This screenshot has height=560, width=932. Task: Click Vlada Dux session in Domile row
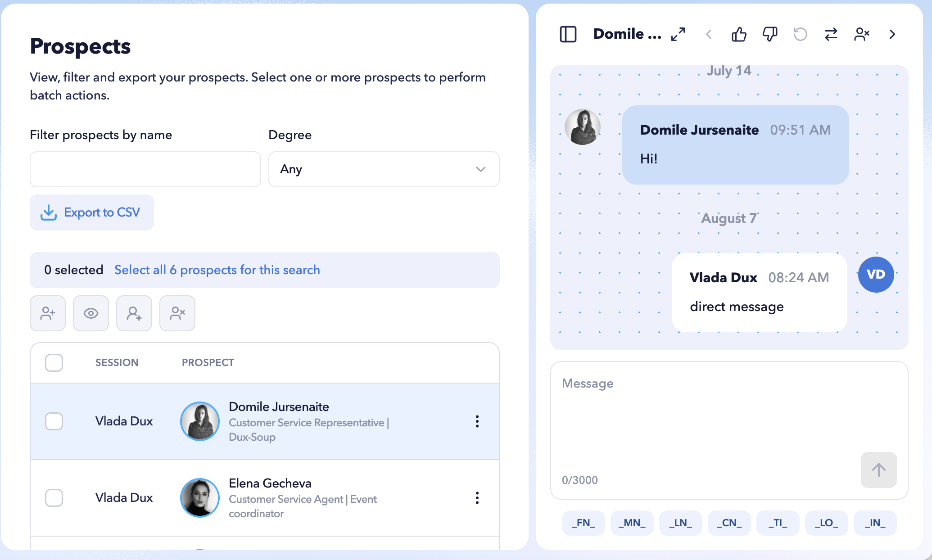[x=124, y=421]
